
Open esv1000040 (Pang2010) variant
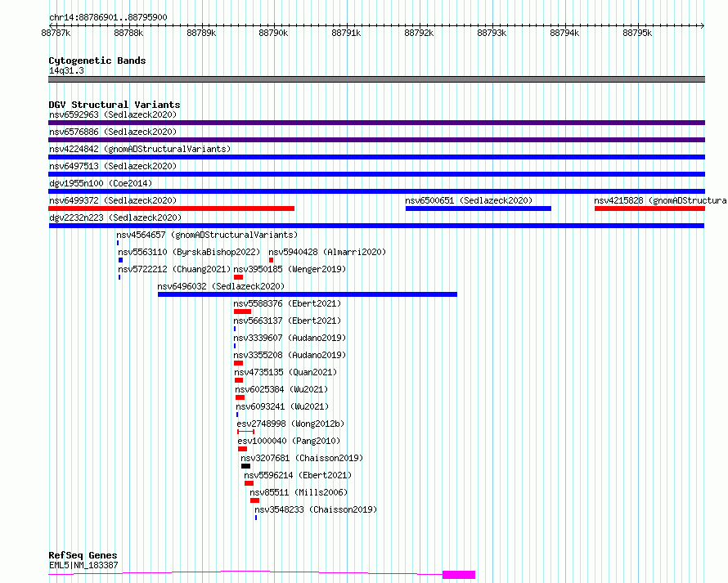289,441
